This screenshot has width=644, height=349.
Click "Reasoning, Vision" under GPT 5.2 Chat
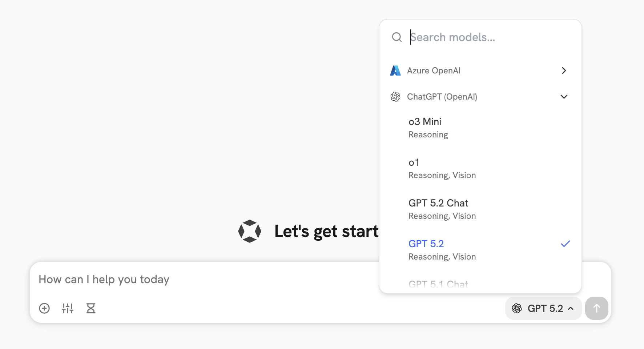click(x=442, y=216)
